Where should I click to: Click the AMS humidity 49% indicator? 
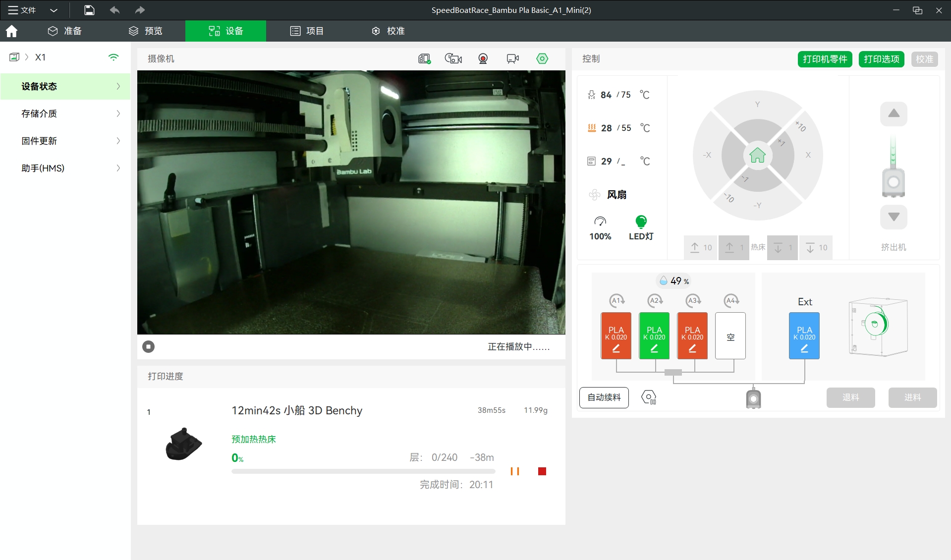click(x=674, y=281)
